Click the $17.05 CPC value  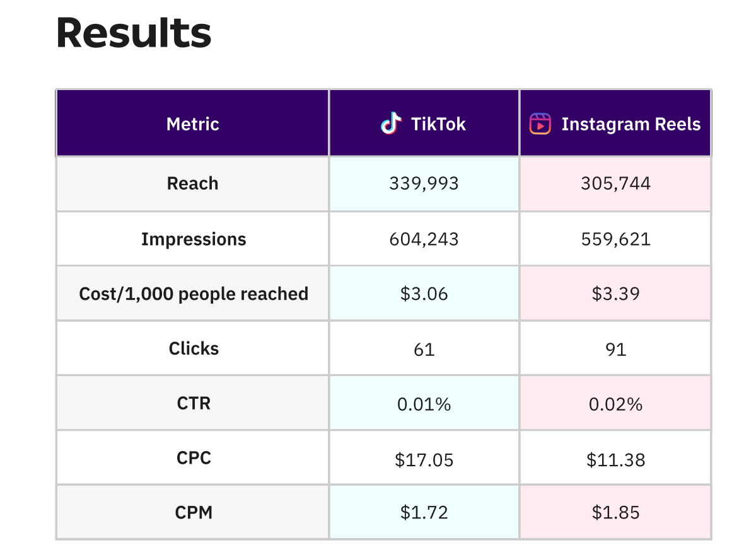424,460
